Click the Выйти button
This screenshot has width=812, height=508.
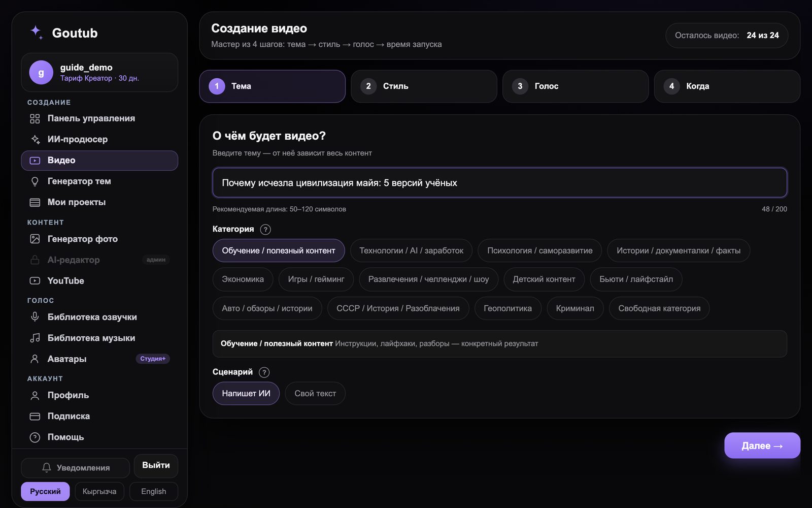(x=156, y=465)
